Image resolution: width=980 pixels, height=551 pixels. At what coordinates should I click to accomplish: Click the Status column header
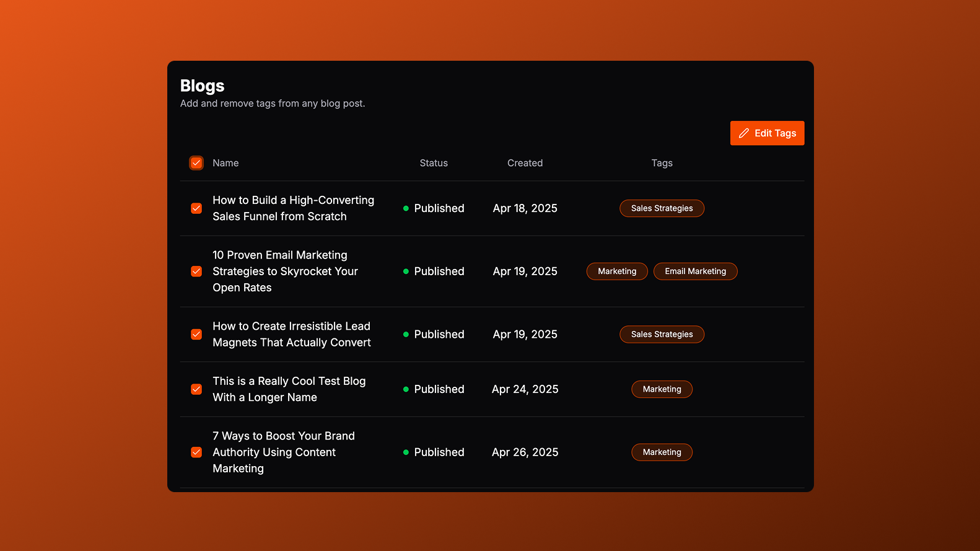pos(434,163)
